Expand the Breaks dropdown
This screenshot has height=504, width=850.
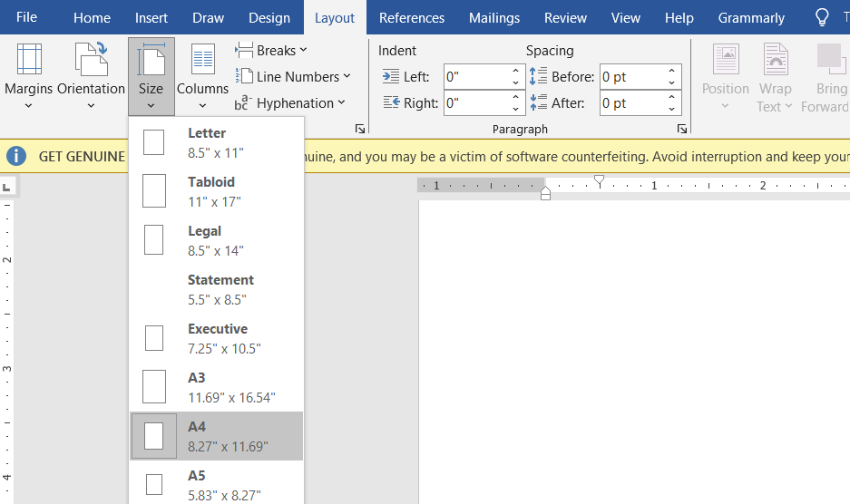(272, 50)
